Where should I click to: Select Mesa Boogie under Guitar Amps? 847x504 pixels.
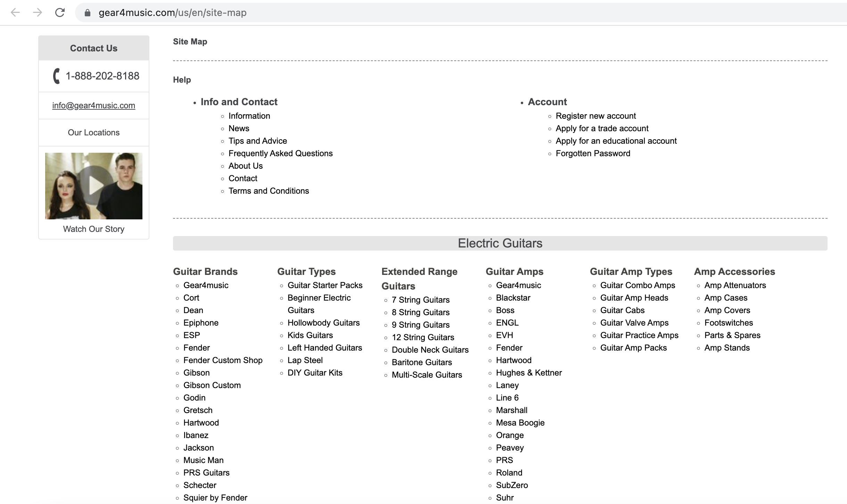pos(520,422)
